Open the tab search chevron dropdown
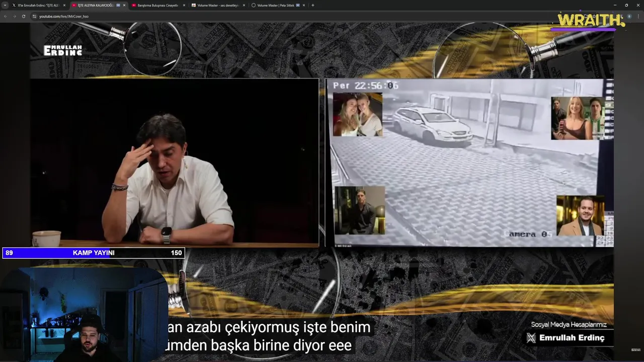 click(5, 5)
